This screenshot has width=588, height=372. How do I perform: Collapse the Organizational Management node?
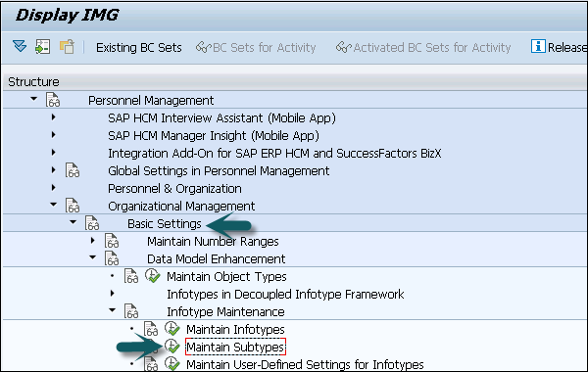[x=53, y=205]
